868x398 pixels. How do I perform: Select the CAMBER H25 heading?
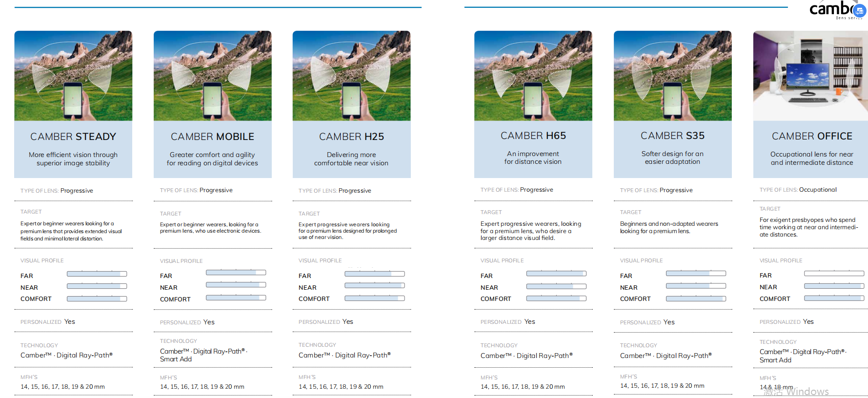351,137
